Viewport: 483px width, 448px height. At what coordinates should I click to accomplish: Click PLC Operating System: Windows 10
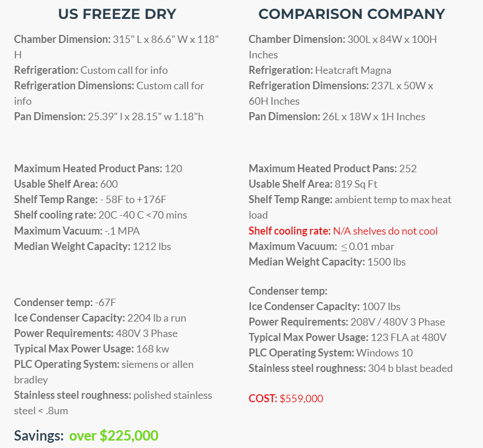coord(331,353)
